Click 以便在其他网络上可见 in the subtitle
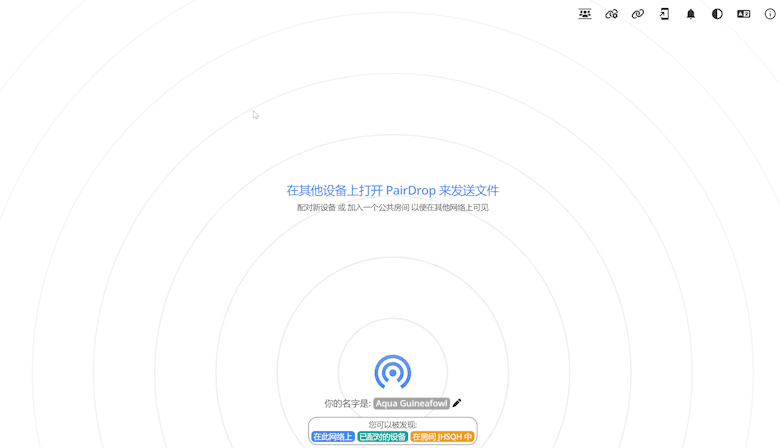 click(x=450, y=208)
